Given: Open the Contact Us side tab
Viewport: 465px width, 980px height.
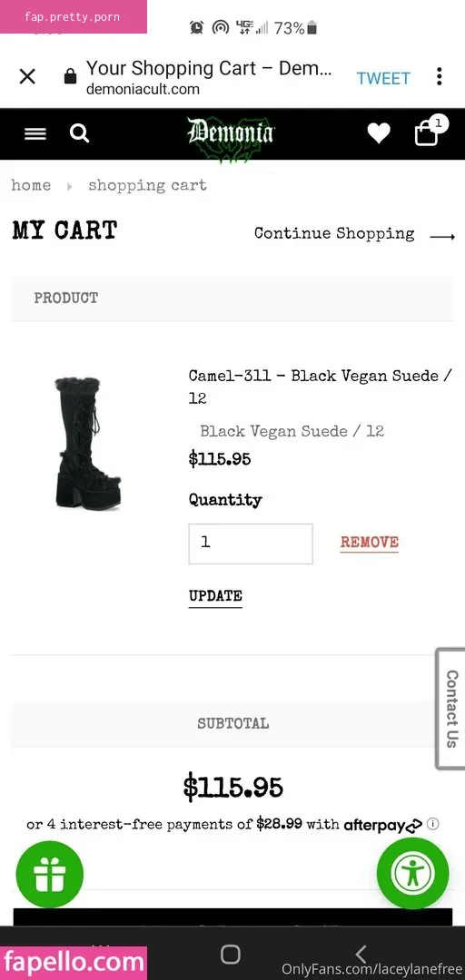Looking at the screenshot, I should pos(450,709).
